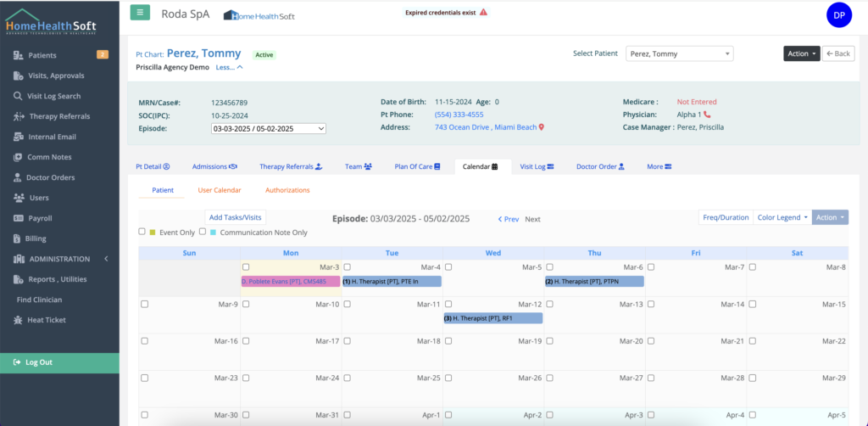Viewport: 868px width, 426px height.
Task: Click the Patients sidebar icon
Action: (19, 55)
